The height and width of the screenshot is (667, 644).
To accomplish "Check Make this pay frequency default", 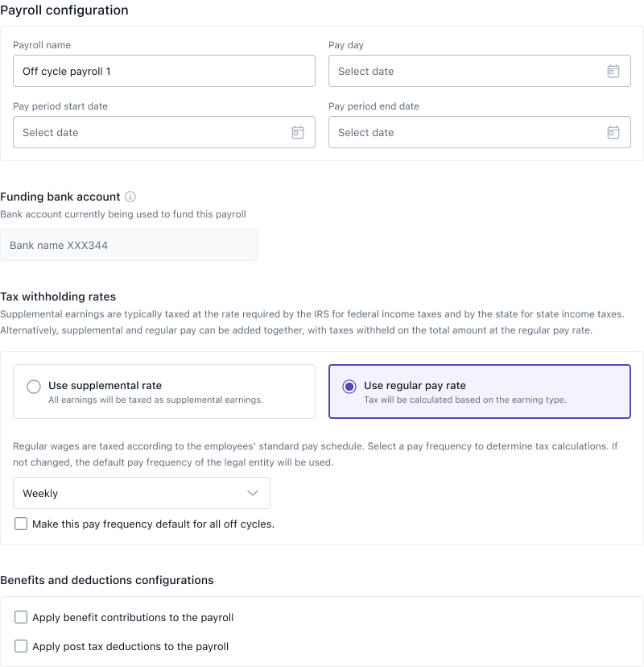I will click(x=21, y=524).
